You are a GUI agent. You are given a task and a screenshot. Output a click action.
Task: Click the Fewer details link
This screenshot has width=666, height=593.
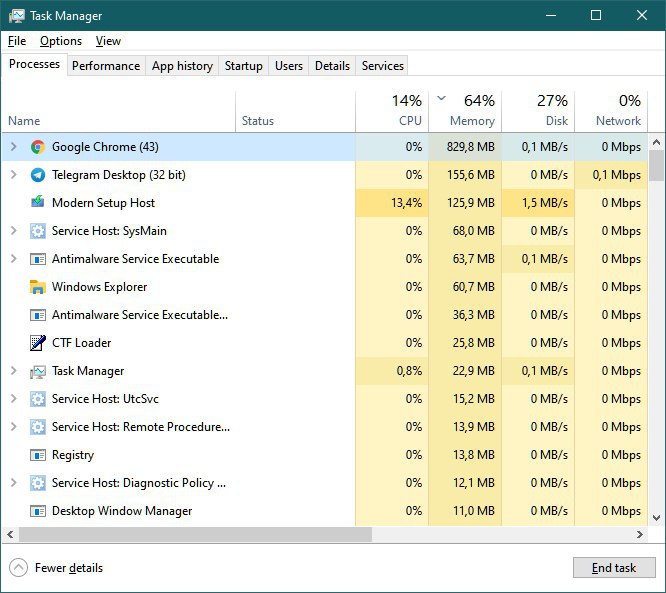69,568
